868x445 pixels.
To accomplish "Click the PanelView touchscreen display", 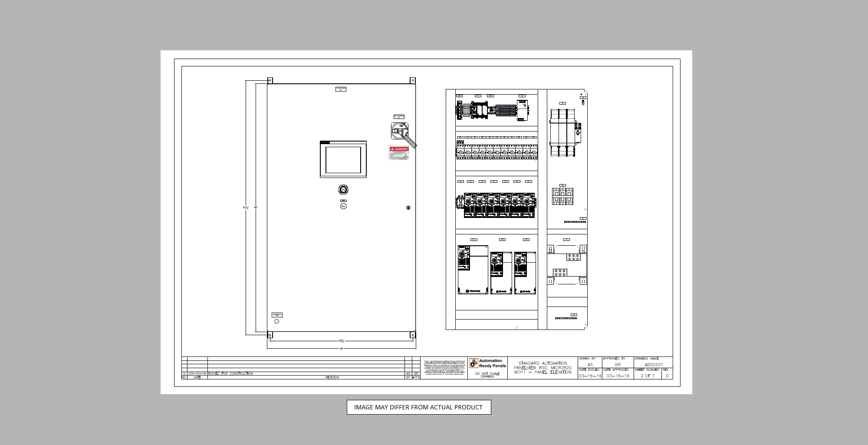I will pos(343,160).
